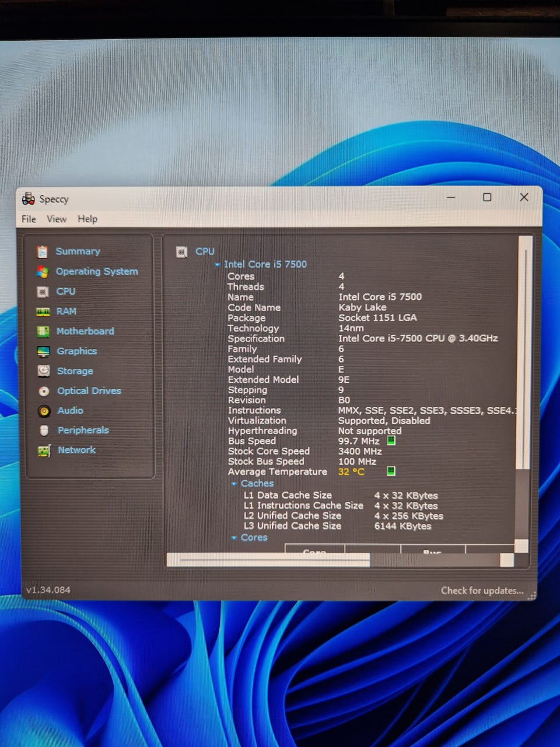Click the Hyperthreading value "Not supported"
560x747 pixels.
(369, 431)
